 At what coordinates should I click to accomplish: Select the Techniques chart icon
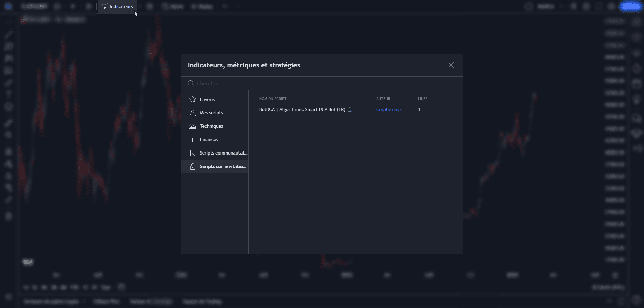click(193, 126)
